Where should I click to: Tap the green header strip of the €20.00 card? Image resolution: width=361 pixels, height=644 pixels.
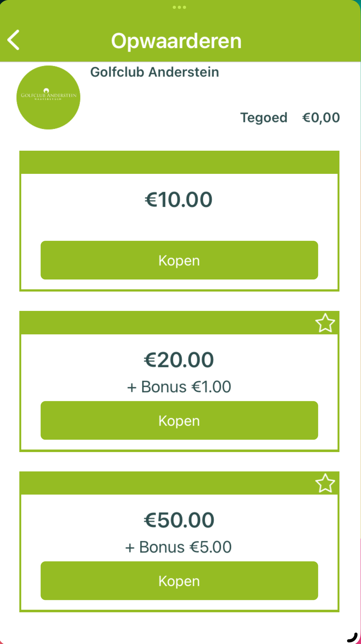pos(165,323)
